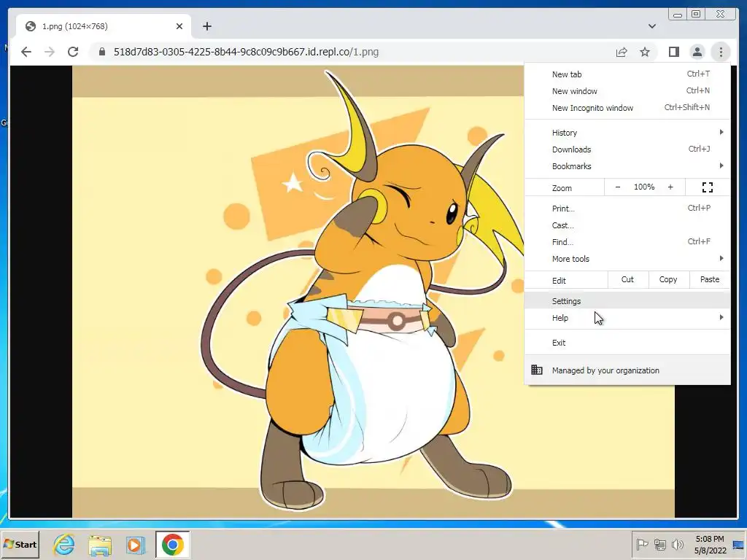747x560 pixels.
Task: Open Windows Explorer folder in taskbar
Action: (100, 544)
